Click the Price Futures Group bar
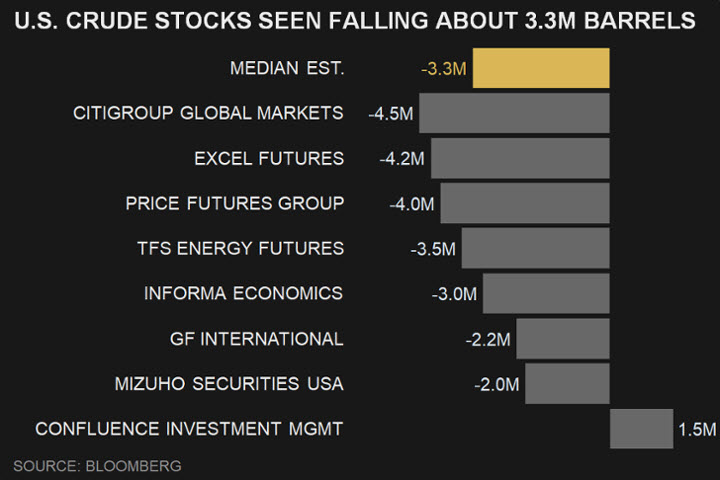 pos(524,203)
